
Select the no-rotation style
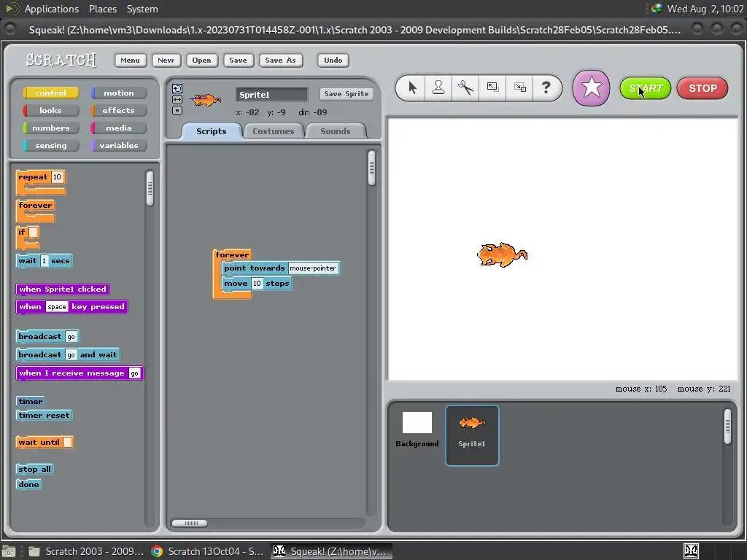coord(177,111)
